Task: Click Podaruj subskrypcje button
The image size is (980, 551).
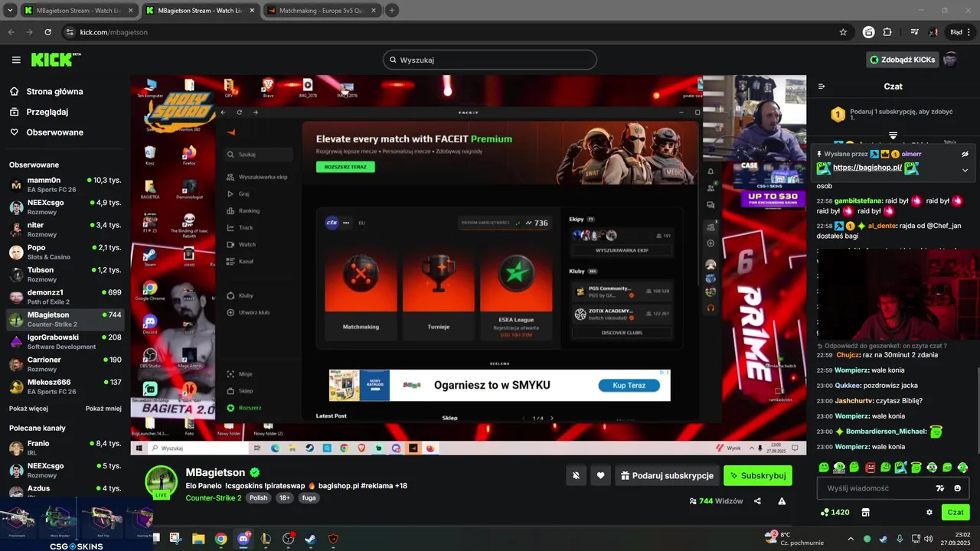Action: click(x=667, y=475)
